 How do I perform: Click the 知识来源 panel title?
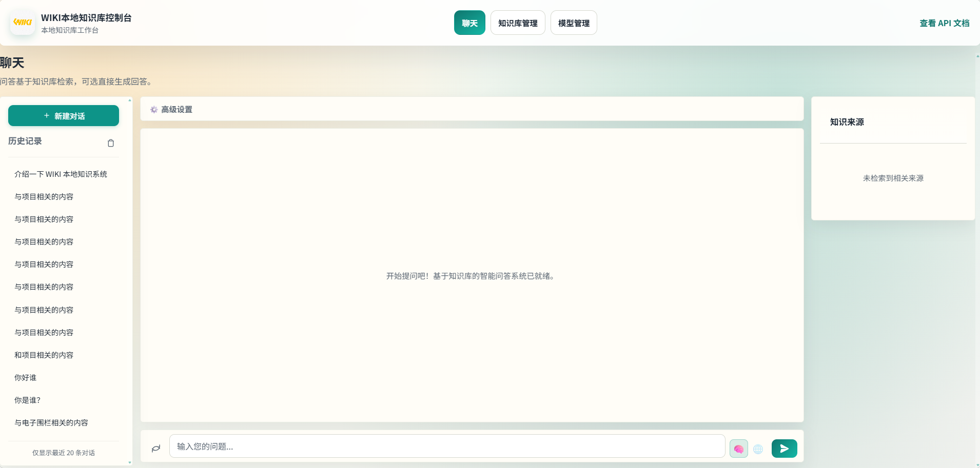(x=847, y=122)
